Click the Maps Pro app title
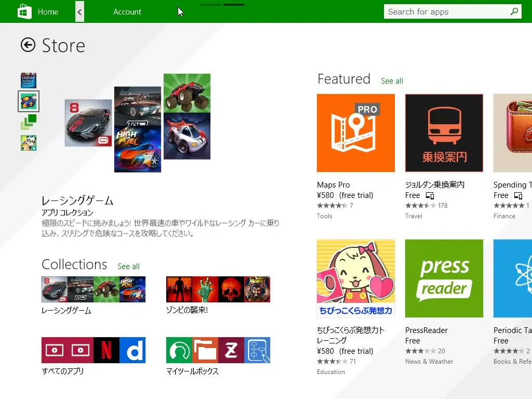This screenshot has width=532, height=399. click(333, 185)
